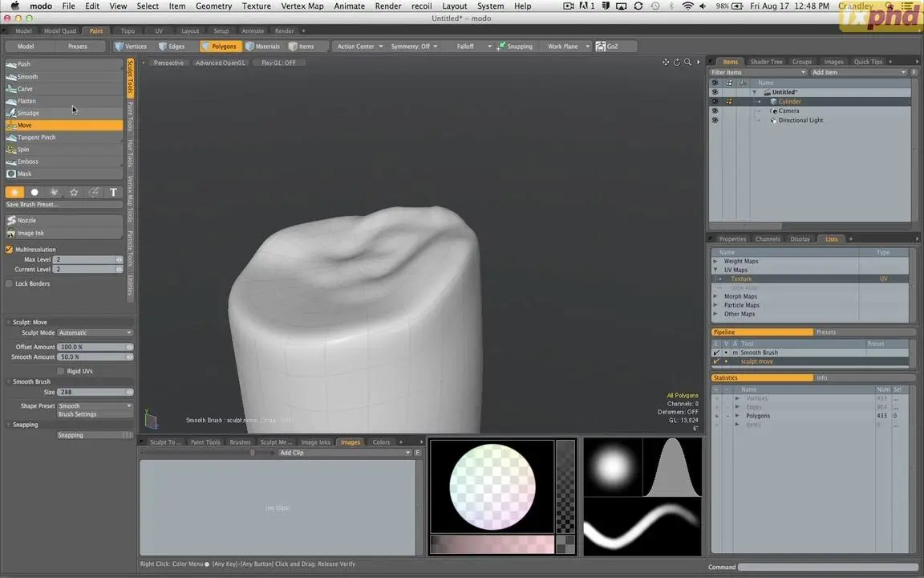Screen dimensions: 924x578
Task: Switch to Materials selection mode
Action: tap(263, 46)
